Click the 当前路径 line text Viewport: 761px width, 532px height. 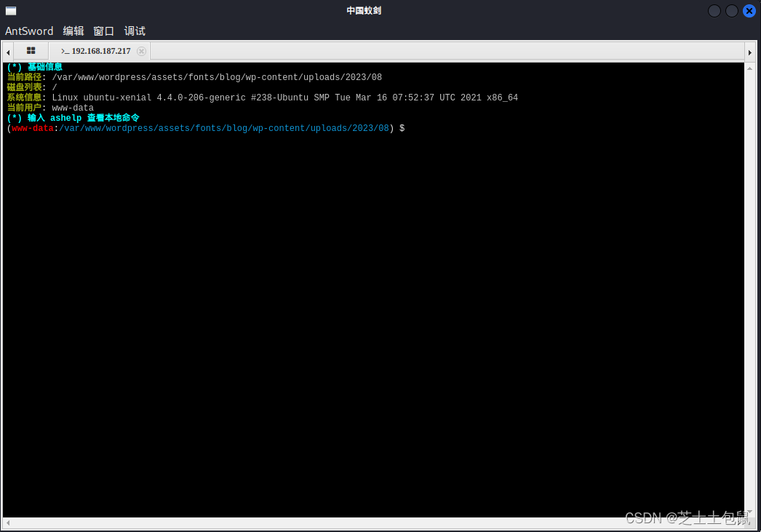tap(194, 77)
